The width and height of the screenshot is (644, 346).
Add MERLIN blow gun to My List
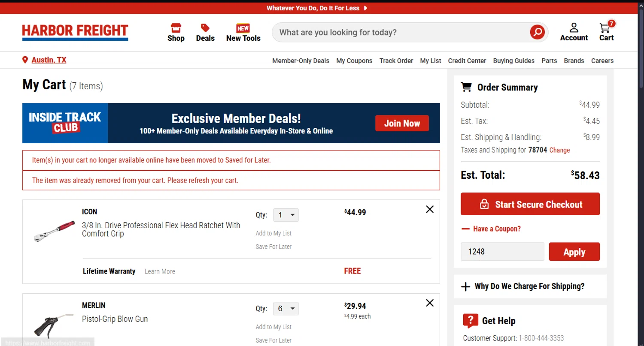pos(273,327)
